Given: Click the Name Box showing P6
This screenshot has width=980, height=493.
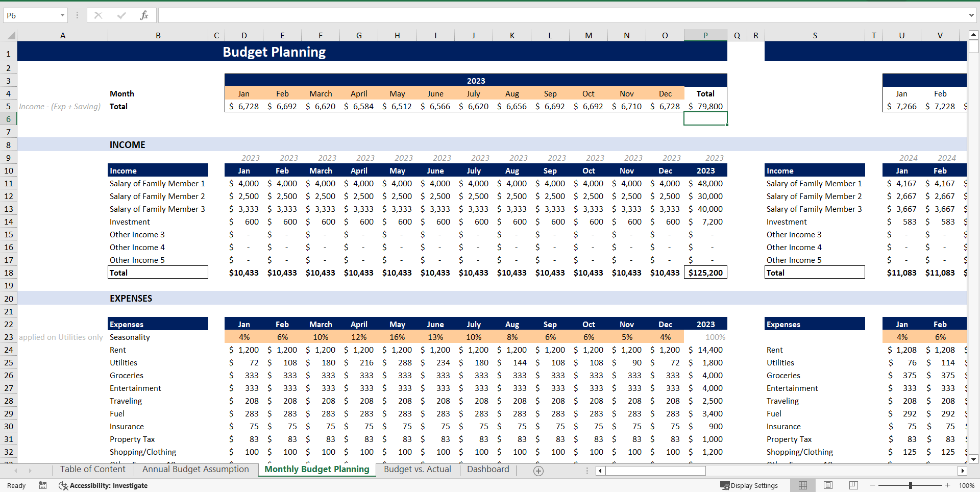Looking at the screenshot, I should tap(31, 15).
